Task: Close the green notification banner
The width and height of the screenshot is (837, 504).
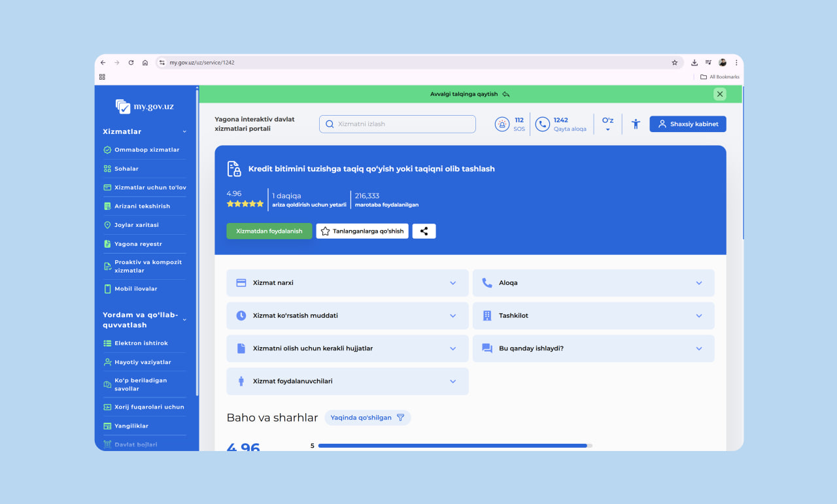Action: pos(720,94)
